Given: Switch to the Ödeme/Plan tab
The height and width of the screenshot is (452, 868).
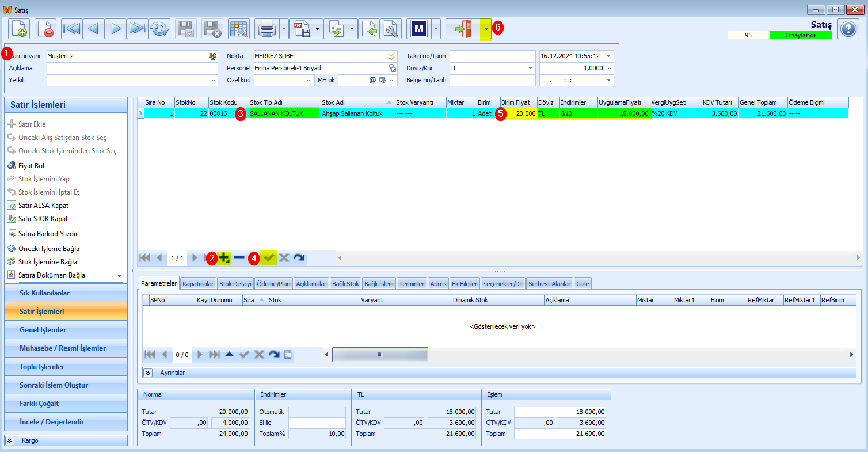Looking at the screenshot, I should pos(273,283).
